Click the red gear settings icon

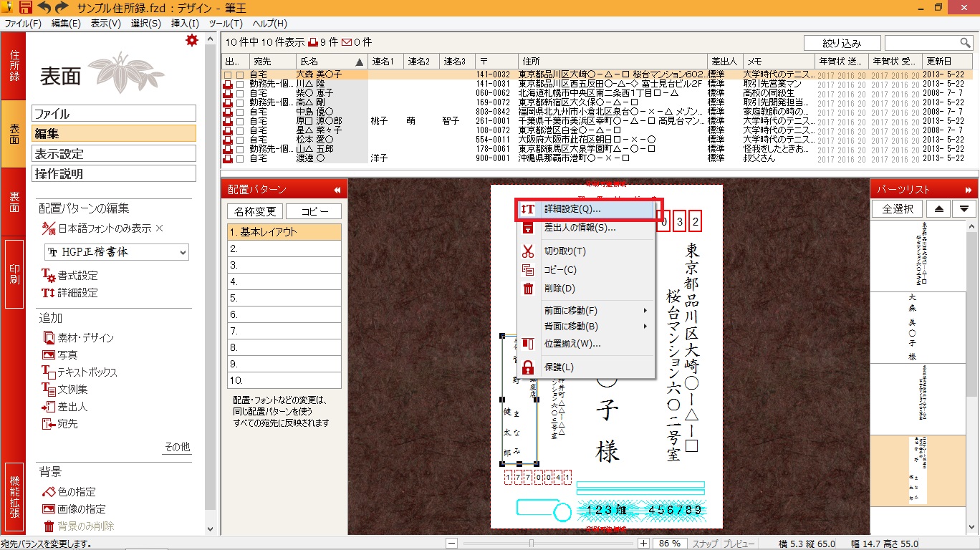tap(191, 40)
